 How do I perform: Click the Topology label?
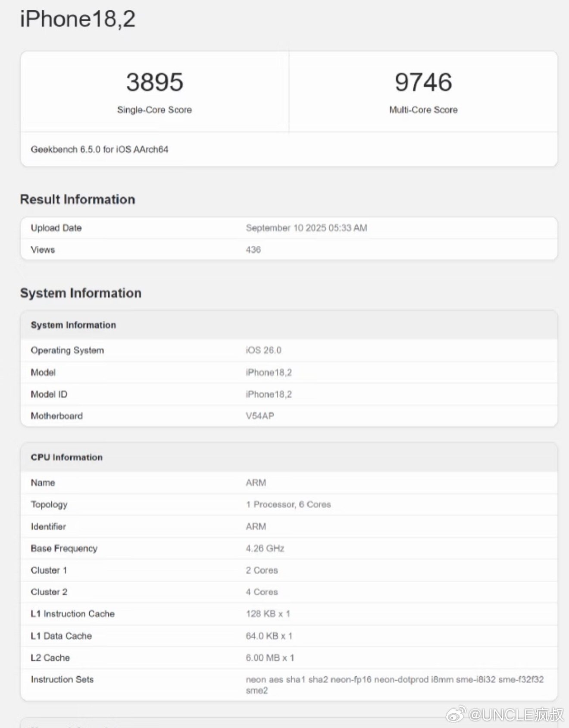(49, 505)
